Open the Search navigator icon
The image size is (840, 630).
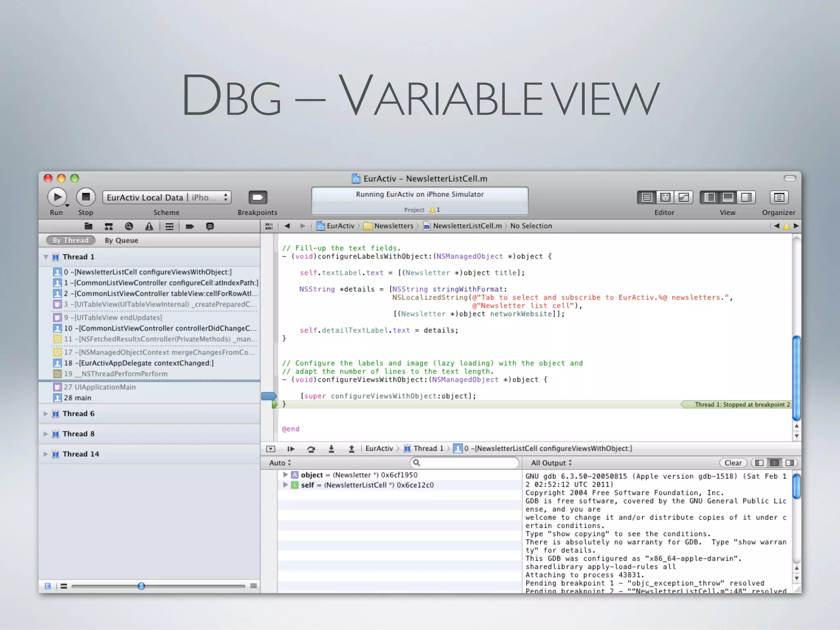129,226
